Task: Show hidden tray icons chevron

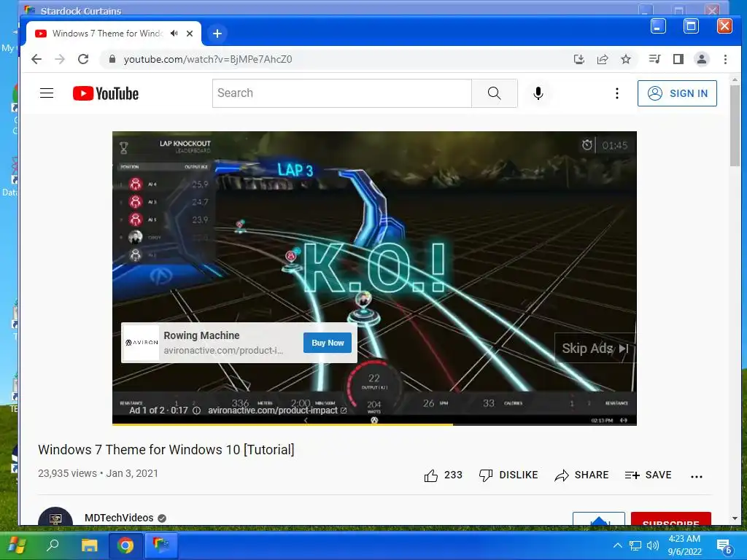Action: tap(617, 545)
